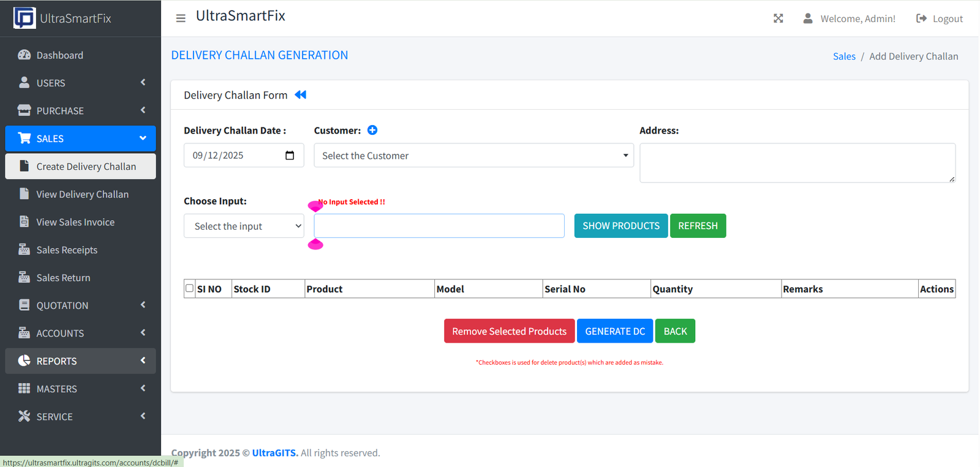
Task: Open the UltraGITS footer link
Action: tap(275, 453)
